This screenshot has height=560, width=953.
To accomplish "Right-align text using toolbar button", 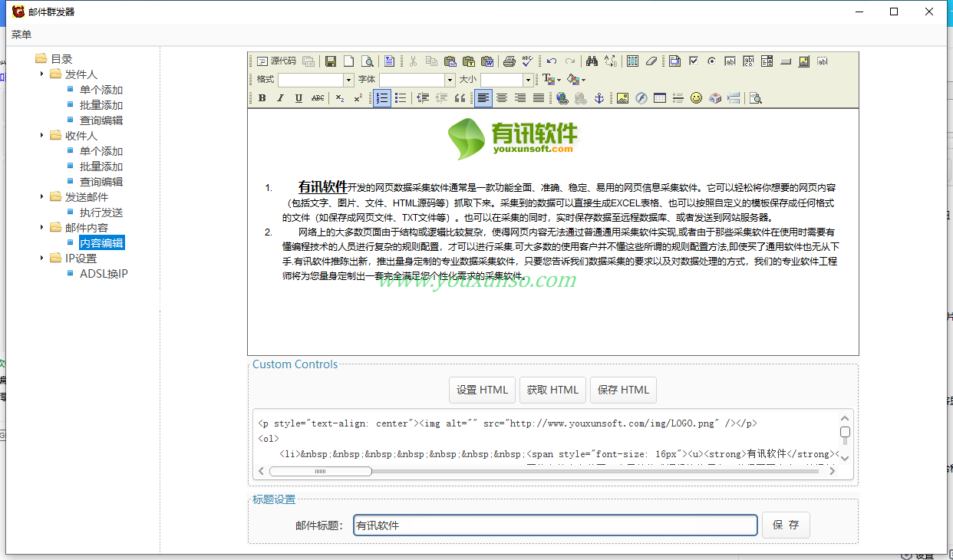I will [520, 98].
